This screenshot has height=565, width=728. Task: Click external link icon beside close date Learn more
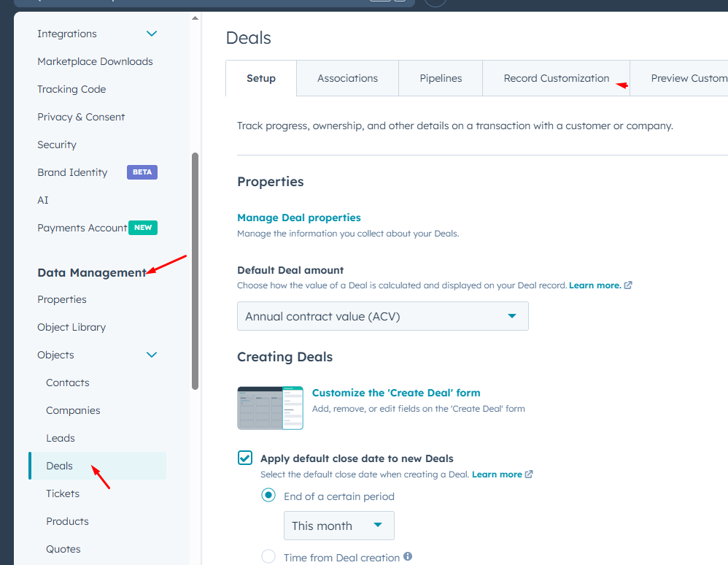coord(529,474)
